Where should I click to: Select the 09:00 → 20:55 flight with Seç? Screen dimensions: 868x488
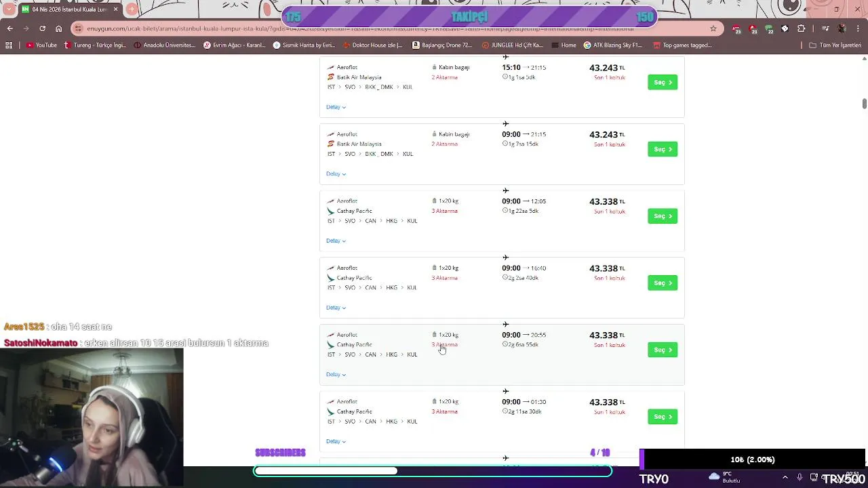[663, 350]
